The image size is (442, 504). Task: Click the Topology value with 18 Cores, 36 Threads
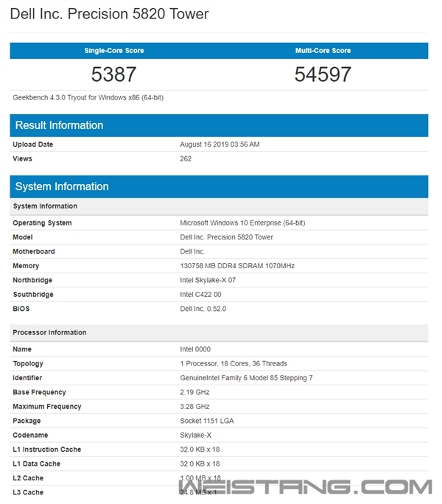point(234,363)
